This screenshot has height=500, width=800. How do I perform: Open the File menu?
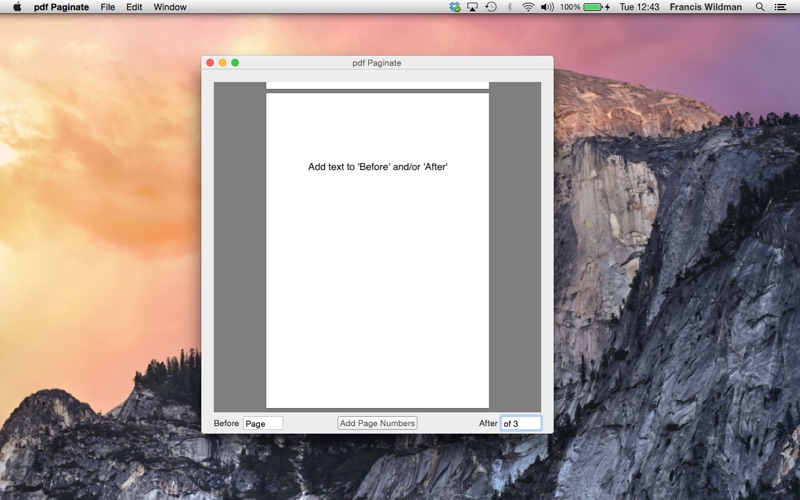[x=108, y=7]
